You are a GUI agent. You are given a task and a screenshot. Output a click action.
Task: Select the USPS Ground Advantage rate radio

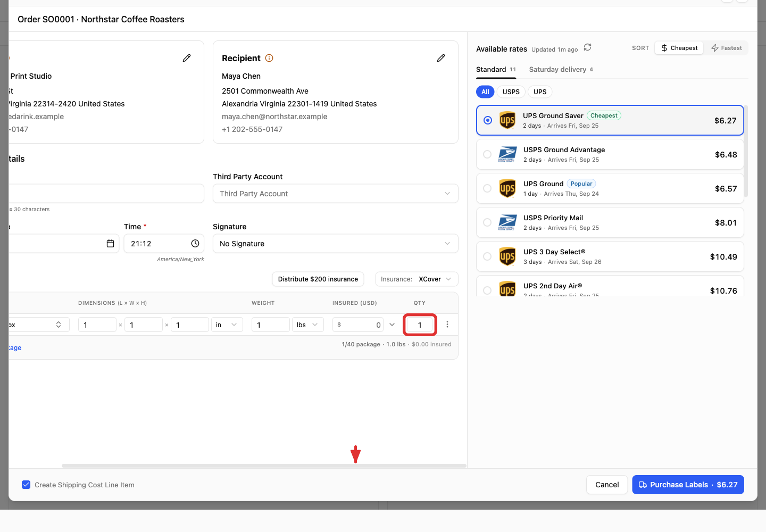[487, 154]
